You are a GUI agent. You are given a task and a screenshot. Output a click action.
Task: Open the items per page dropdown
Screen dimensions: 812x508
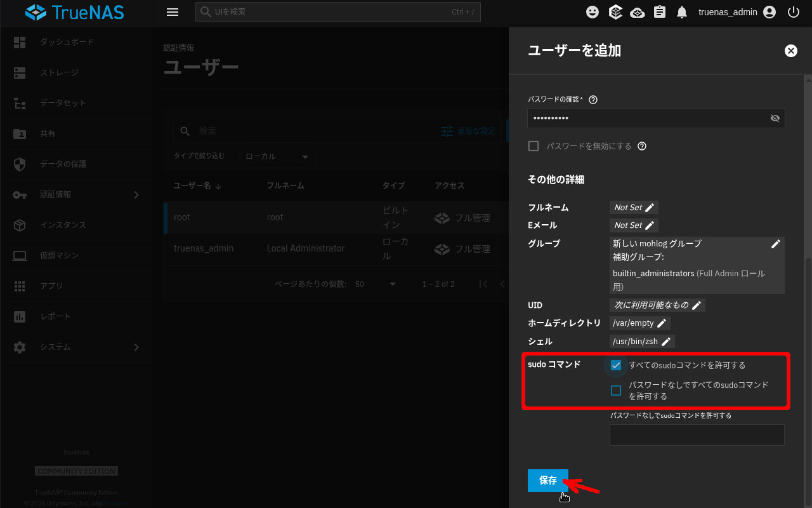(x=376, y=284)
